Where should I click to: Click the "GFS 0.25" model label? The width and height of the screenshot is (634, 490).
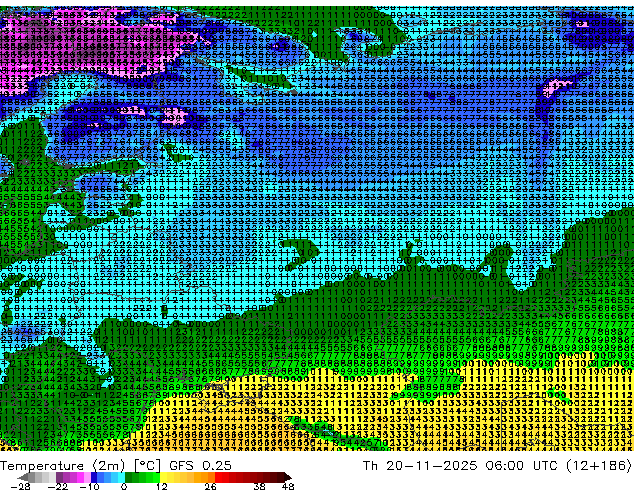tap(200, 466)
